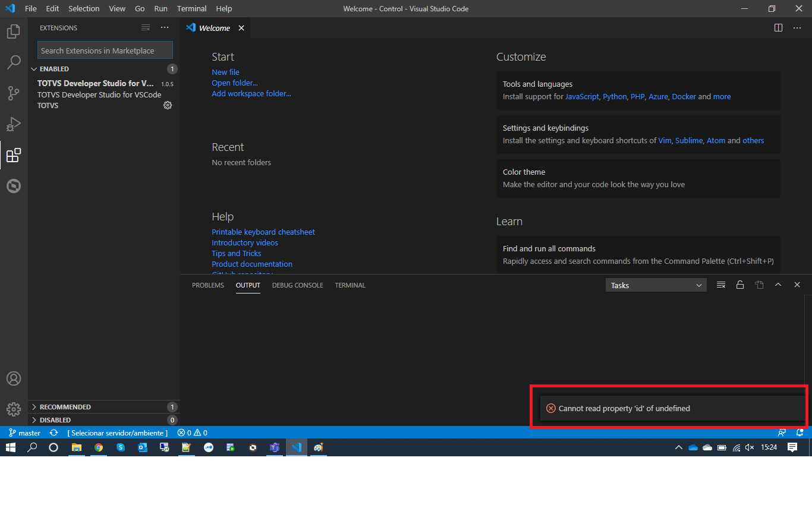Click the Open folder link
Image resolution: width=812 pixels, height=508 pixels.
(234, 83)
